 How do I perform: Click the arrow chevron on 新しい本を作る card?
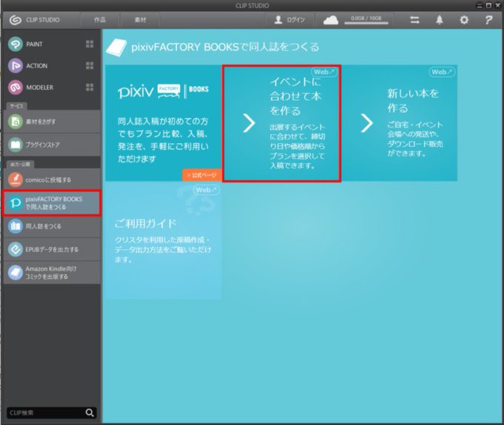click(x=366, y=123)
